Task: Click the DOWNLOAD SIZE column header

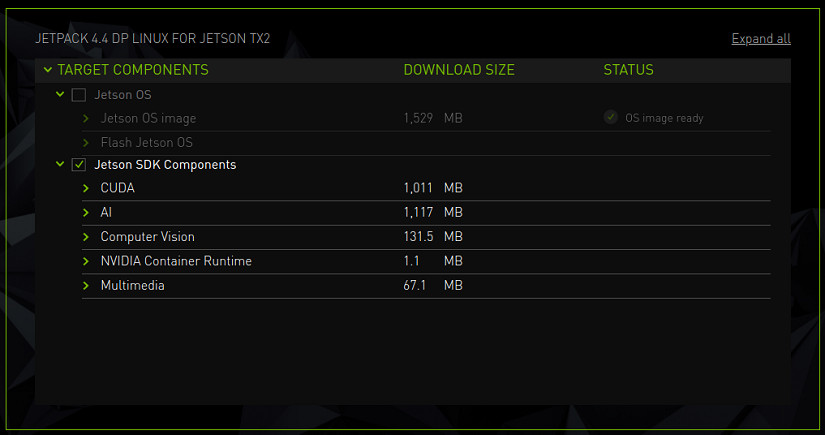Action: pyautogui.click(x=459, y=69)
